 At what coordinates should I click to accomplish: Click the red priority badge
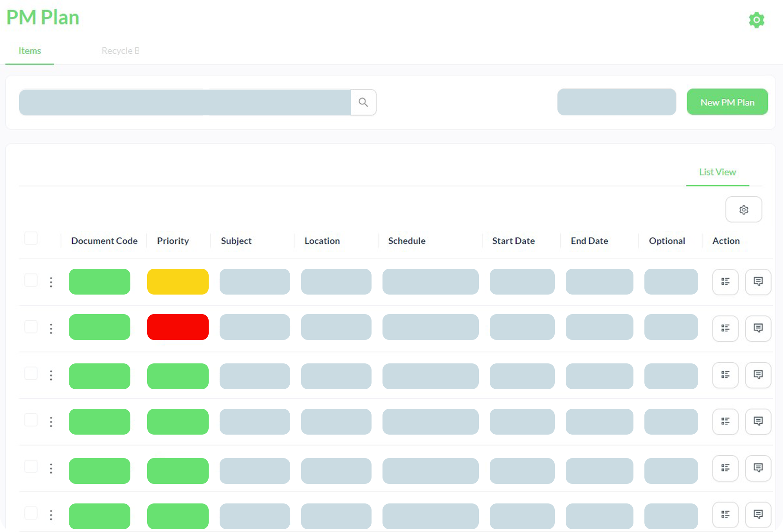[x=178, y=327]
